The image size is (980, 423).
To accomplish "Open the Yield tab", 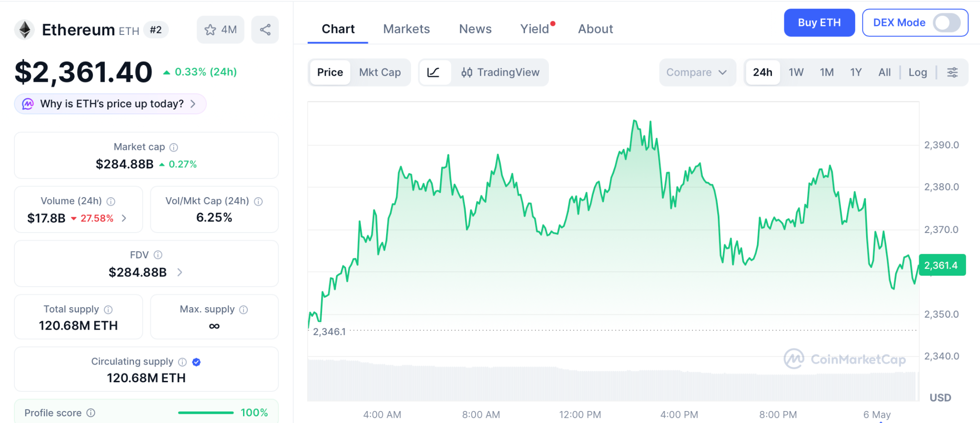I will click(x=535, y=29).
